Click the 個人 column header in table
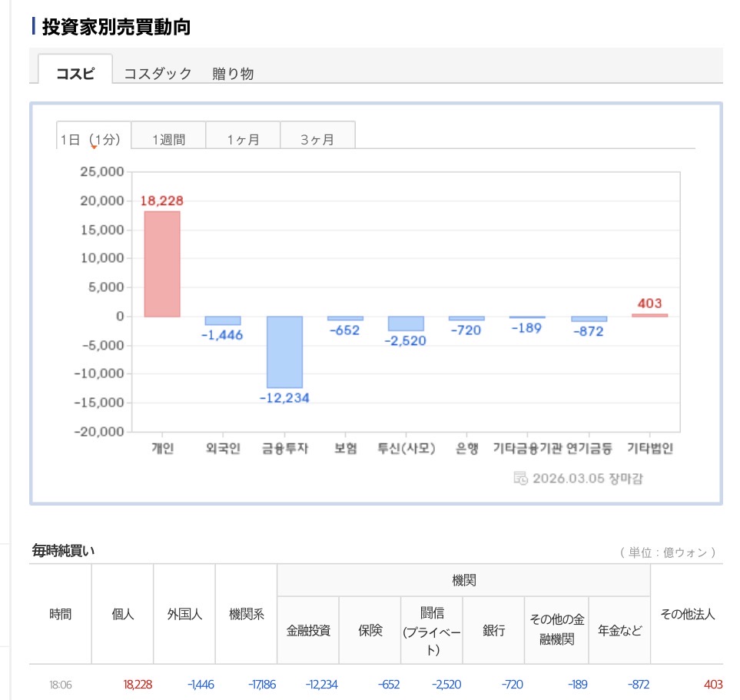The image size is (740, 700). (x=122, y=614)
